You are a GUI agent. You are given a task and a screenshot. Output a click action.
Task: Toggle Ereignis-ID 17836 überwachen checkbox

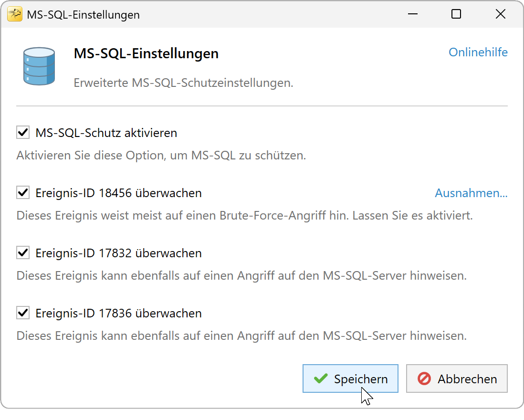[x=23, y=313]
